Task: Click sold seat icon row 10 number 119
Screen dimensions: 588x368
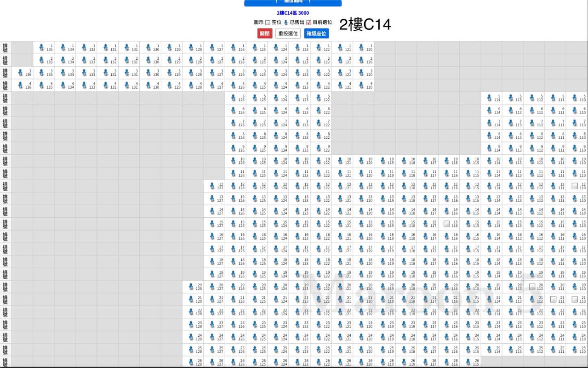Action: [x=383, y=161]
